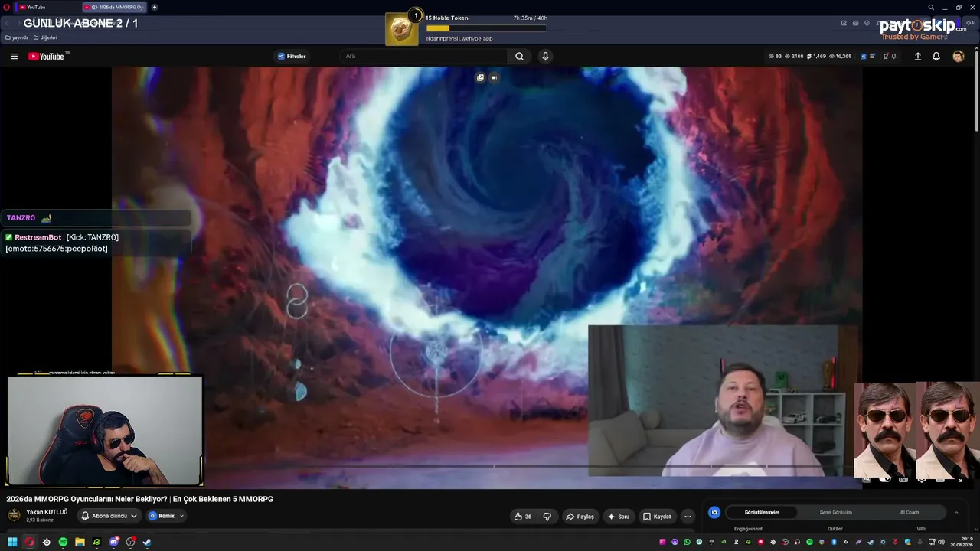Start voice search with the microphone icon
Screen dimensions: 980x551
(x=545, y=56)
